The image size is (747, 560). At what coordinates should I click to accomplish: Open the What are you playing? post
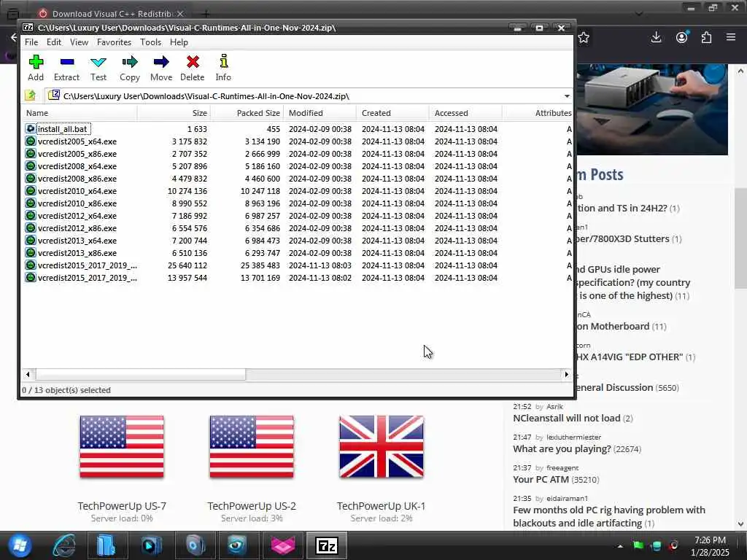click(x=562, y=448)
